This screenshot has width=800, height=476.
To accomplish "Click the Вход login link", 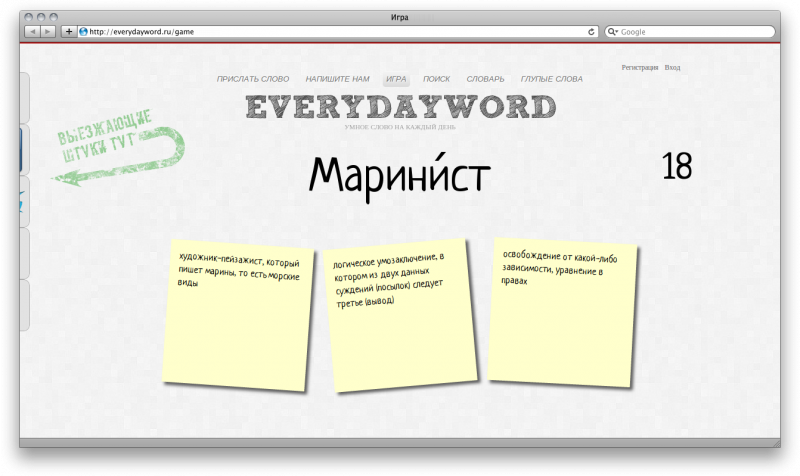I will coord(672,67).
